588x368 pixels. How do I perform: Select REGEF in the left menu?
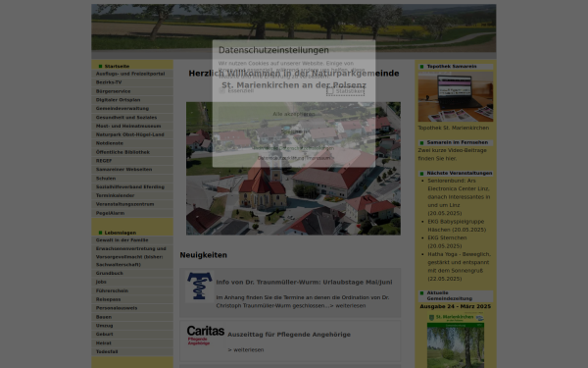pos(132,161)
